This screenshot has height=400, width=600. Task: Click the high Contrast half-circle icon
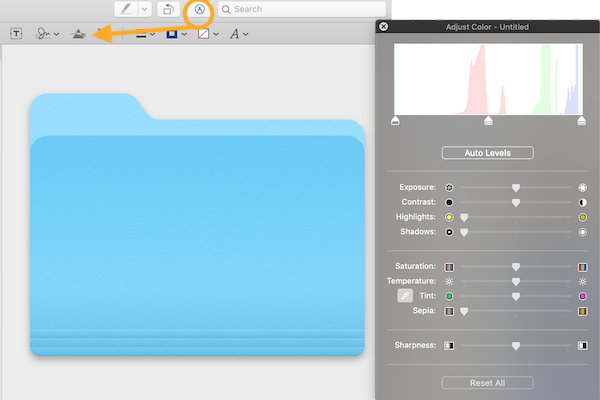[x=582, y=202]
